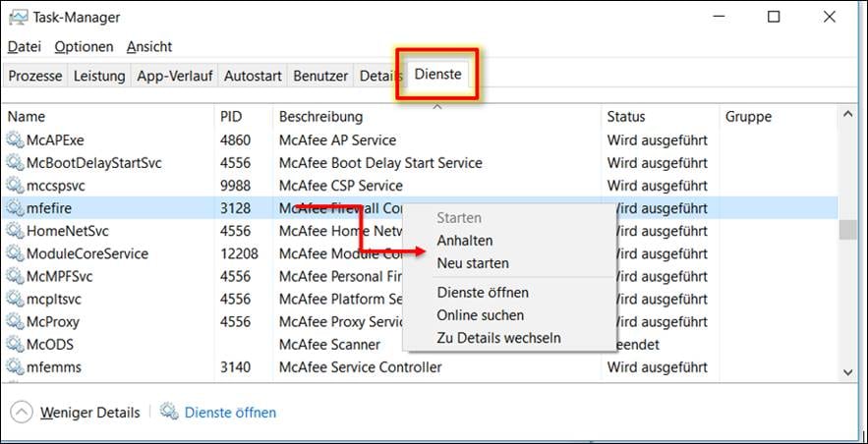This screenshot has width=868, height=444.
Task: Select the HomeNetSvc service row
Action: [420, 231]
